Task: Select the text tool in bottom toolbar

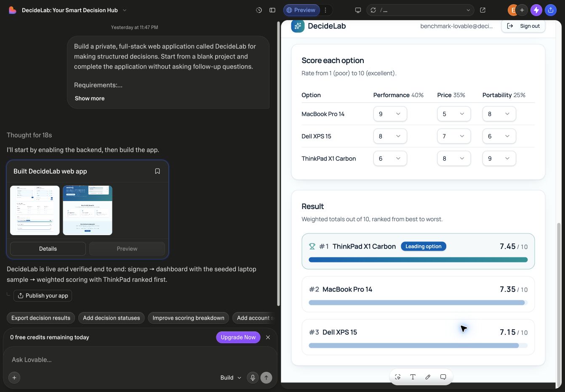Action: (413, 377)
